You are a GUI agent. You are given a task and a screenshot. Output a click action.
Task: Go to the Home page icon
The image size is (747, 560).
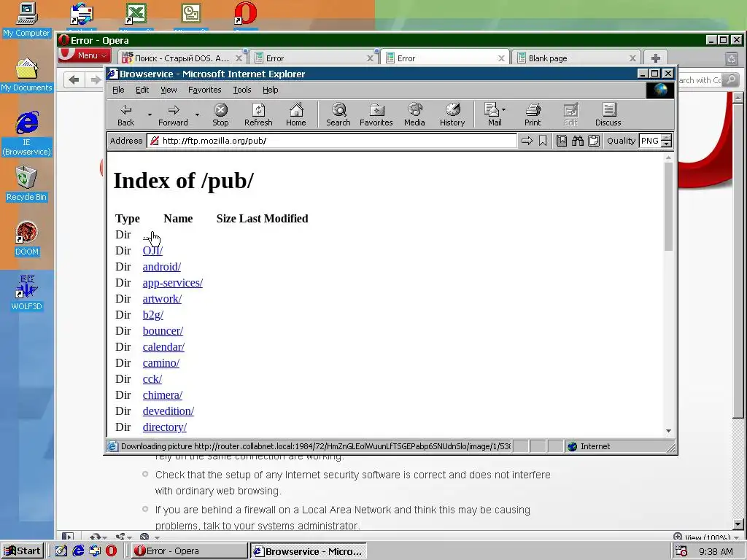click(296, 115)
